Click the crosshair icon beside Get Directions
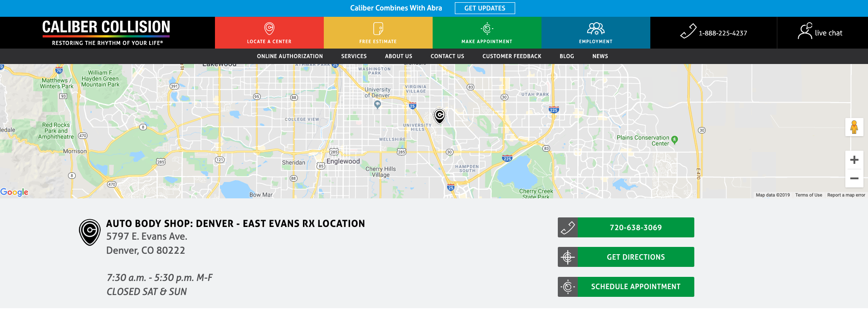 tap(568, 257)
